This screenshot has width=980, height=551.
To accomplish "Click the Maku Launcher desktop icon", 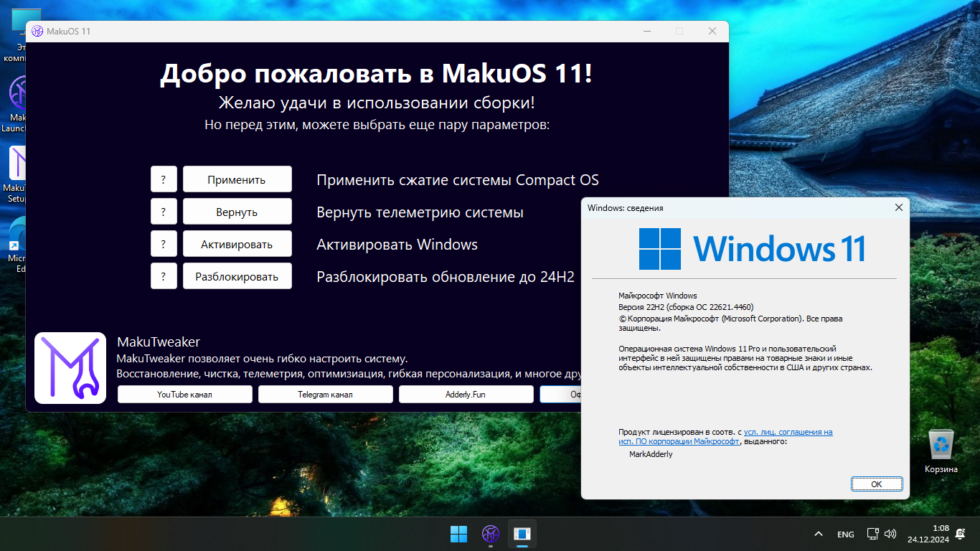I will tap(14, 104).
